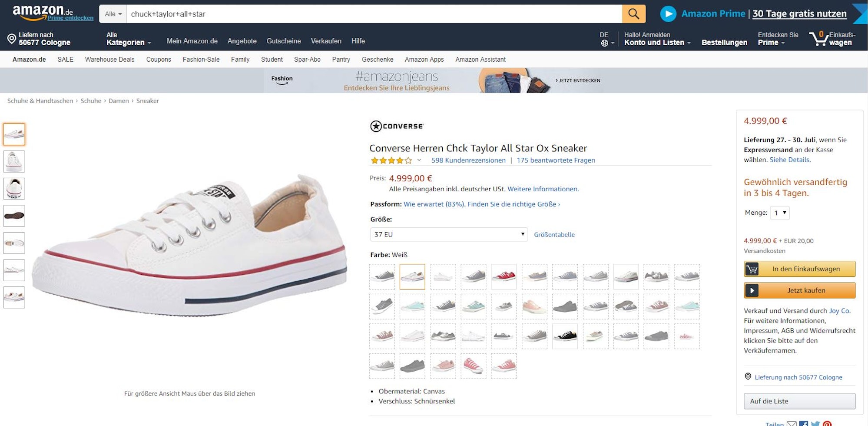The height and width of the screenshot is (426, 868).
Task: Select the black sneaker color swatch
Action: pos(565,336)
